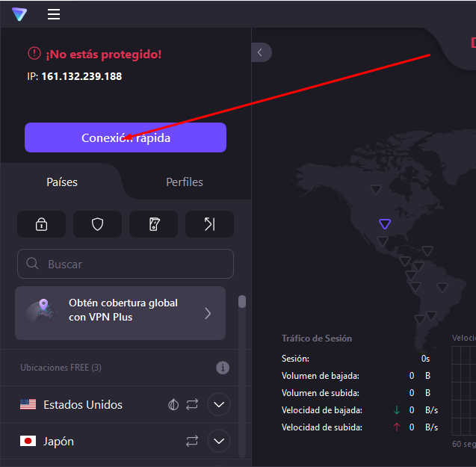
Task: Select the highlighted purple map marker
Action: pos(385,223)
